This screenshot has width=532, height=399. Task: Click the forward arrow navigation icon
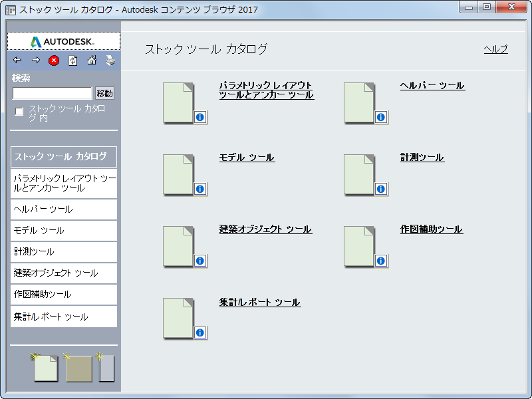36,61
